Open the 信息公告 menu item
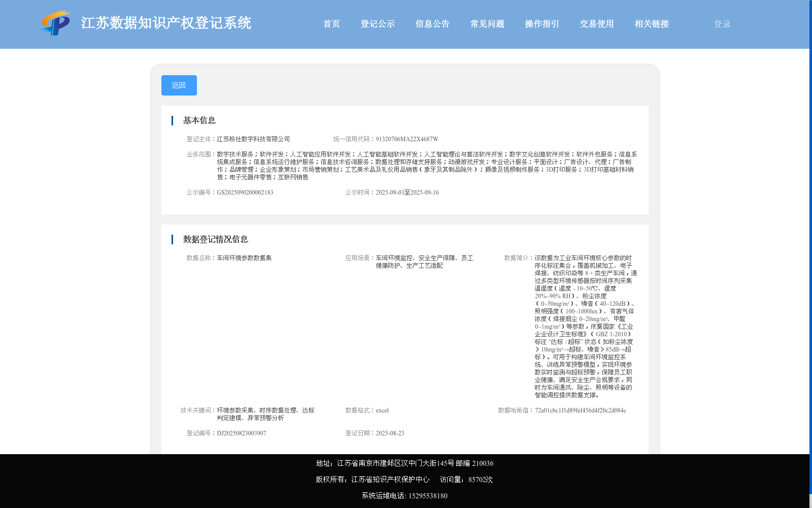This screenshot has width=812, height=508. pos(432,24)
